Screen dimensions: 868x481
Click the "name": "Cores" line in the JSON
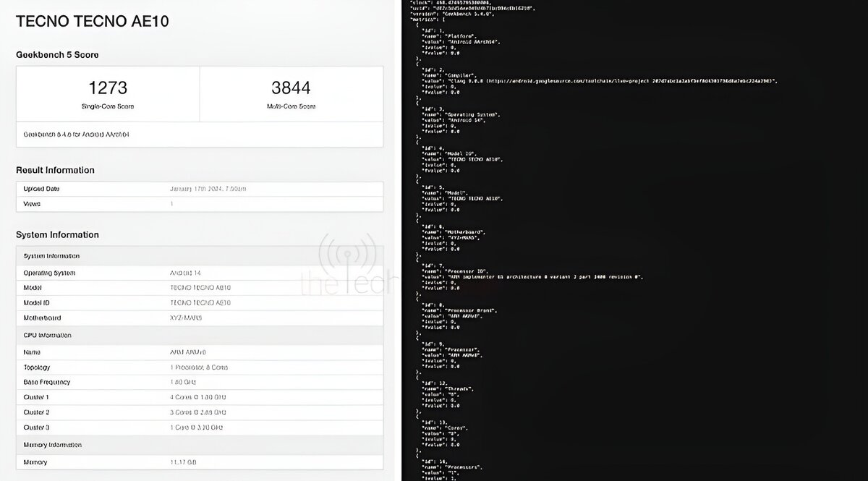(446, 428)
